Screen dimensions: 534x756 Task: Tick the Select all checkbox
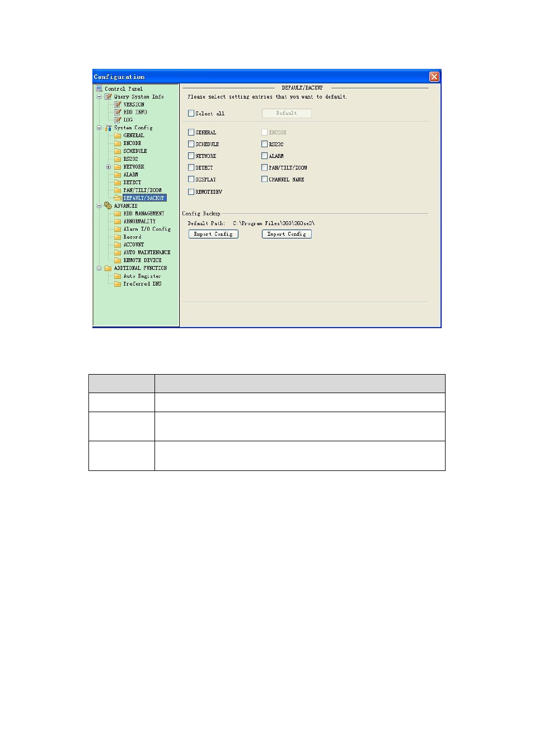coord(191,113)
